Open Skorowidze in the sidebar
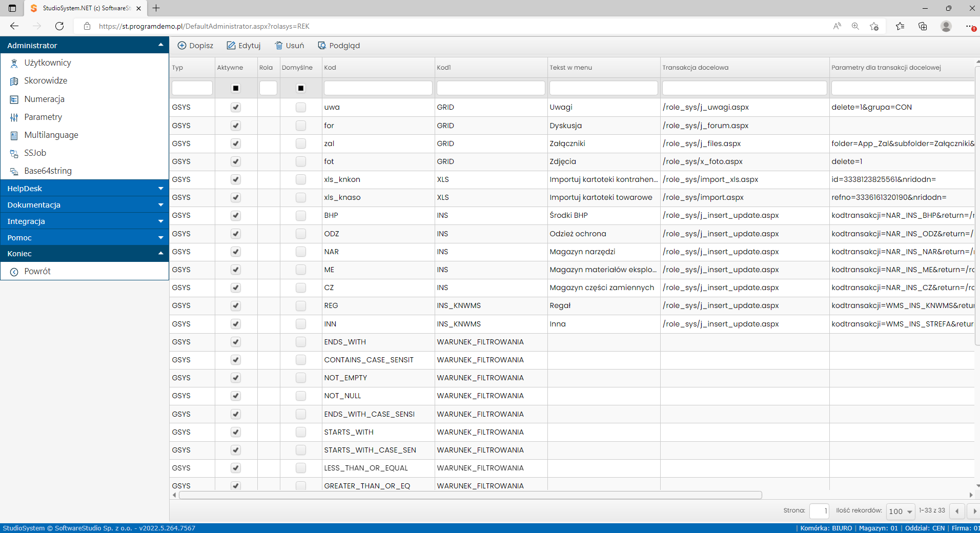This screenshot has width=980, height=533. click(45, 80)
